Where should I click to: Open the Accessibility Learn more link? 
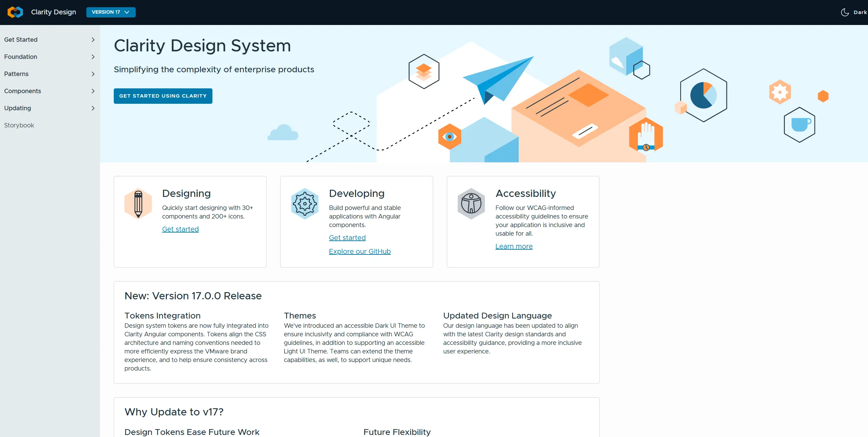tap(514, 246)
